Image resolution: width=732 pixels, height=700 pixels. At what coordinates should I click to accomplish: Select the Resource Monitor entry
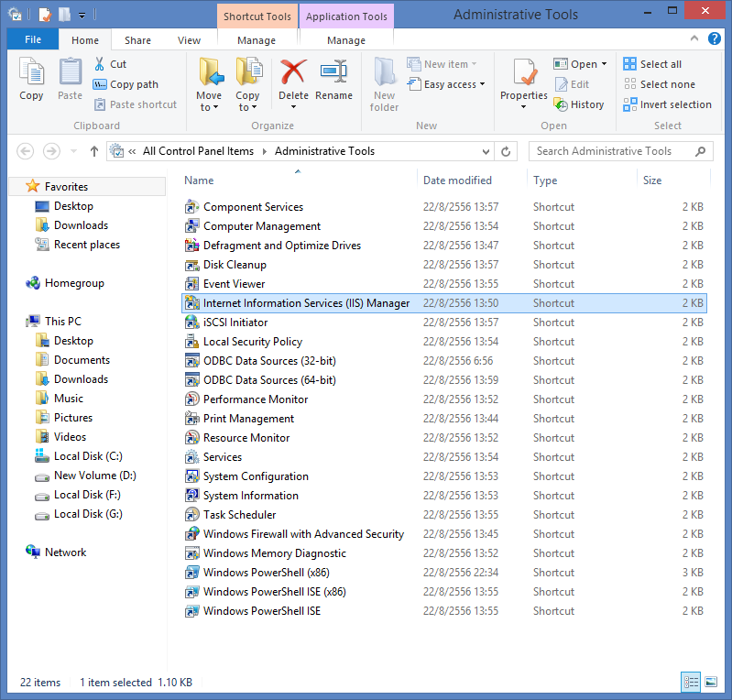(444, 438)
